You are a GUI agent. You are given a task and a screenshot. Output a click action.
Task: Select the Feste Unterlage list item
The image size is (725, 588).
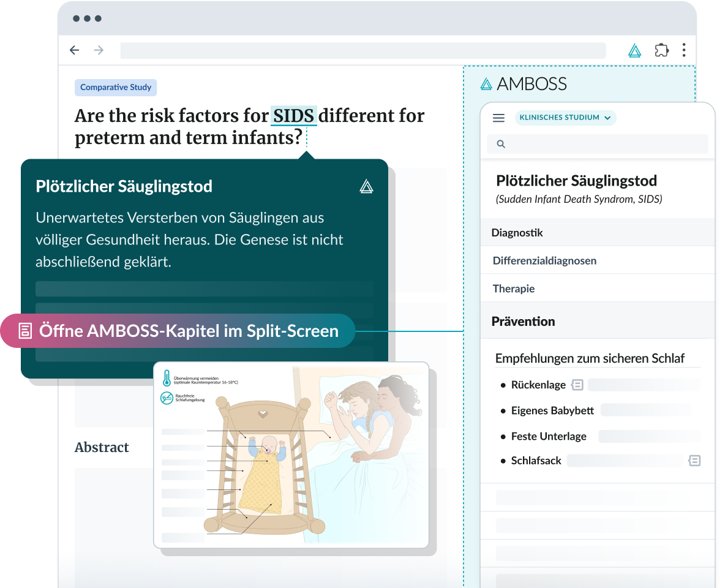coord(549,436)
